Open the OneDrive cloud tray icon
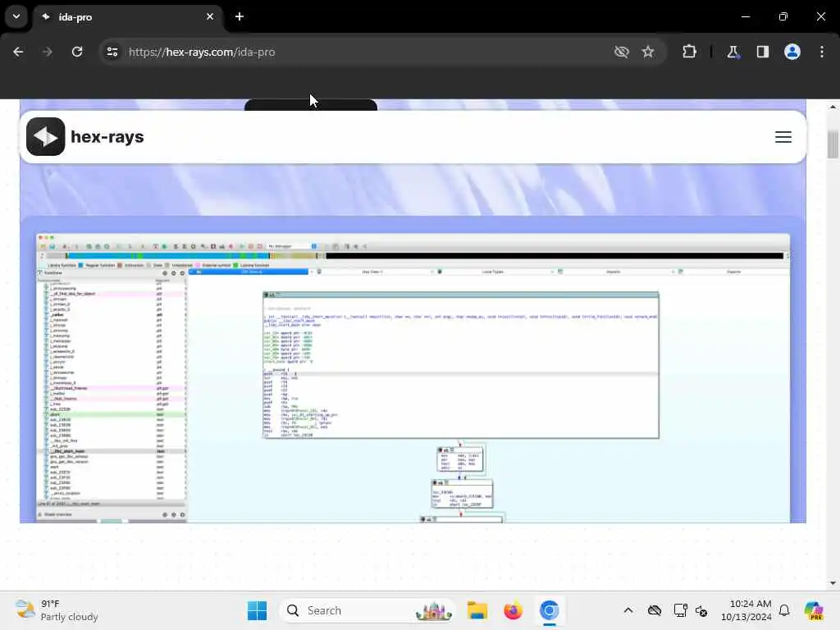840x630 pixels. (x=654, y=610)
